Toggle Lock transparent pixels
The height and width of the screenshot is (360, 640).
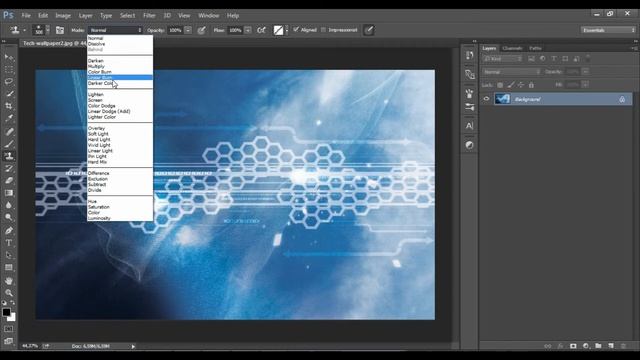500,85
